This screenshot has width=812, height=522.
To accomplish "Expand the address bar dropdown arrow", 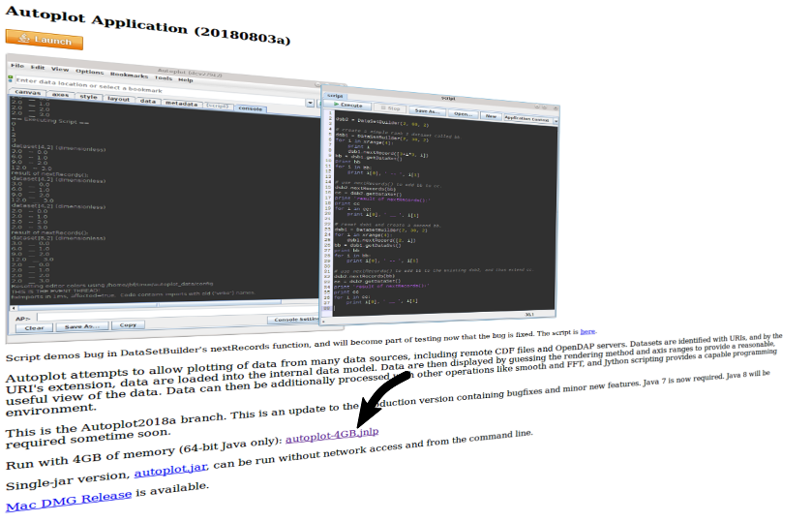I will point(311,104).
